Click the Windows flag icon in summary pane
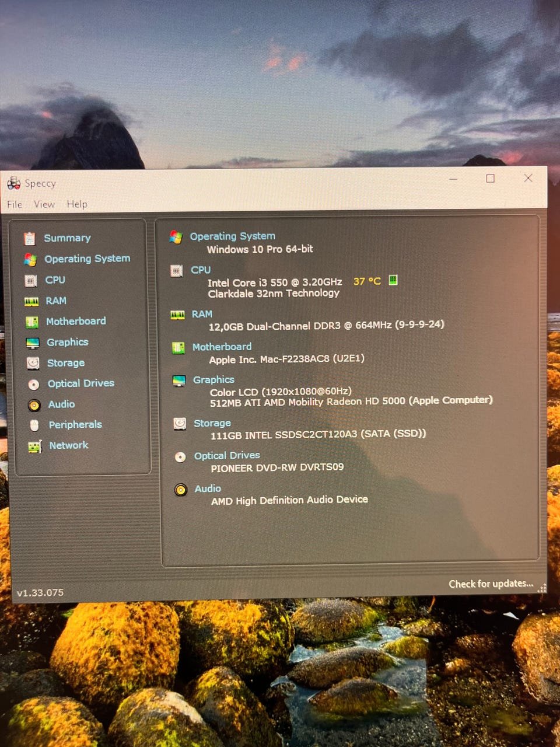 pos(176,237)
